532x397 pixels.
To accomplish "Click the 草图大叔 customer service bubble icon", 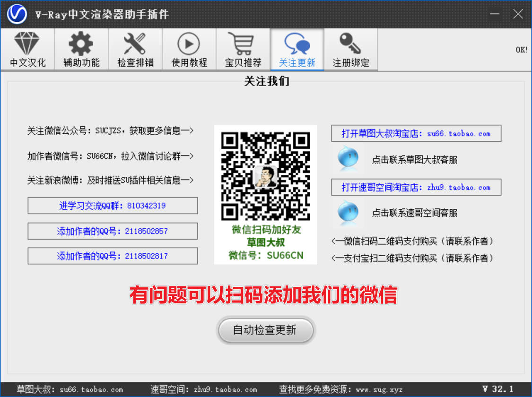I will click(x=348, y=158).
